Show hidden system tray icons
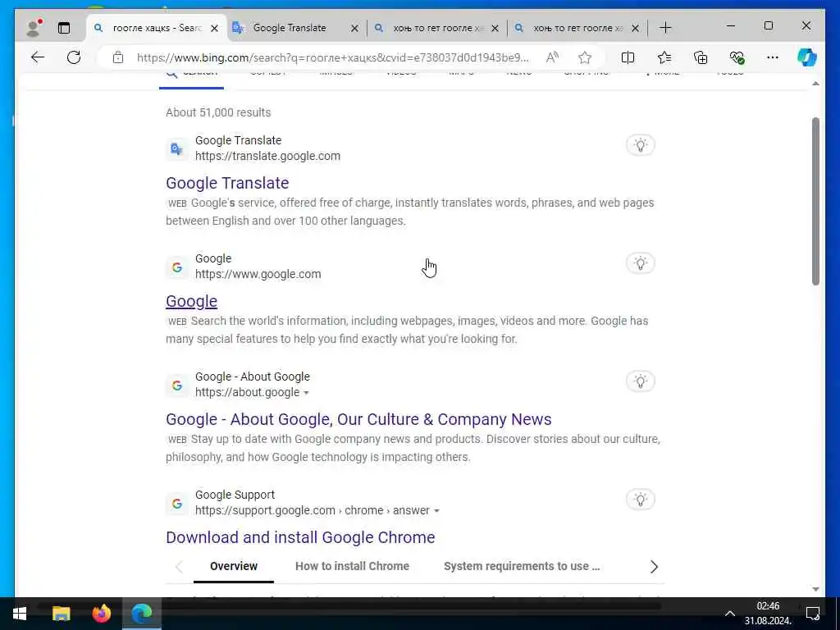 [x=729, y=614]
